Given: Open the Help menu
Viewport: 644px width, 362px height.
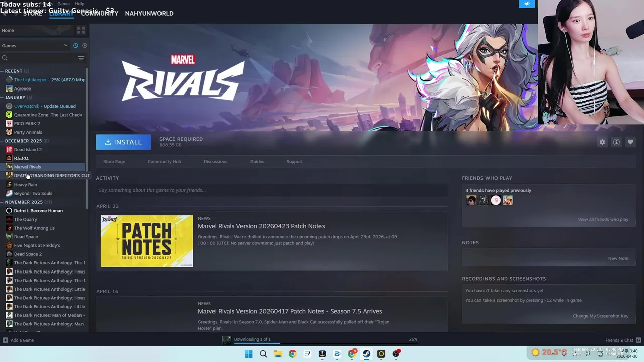Looking at the screenshot, I should pos(79,4).
